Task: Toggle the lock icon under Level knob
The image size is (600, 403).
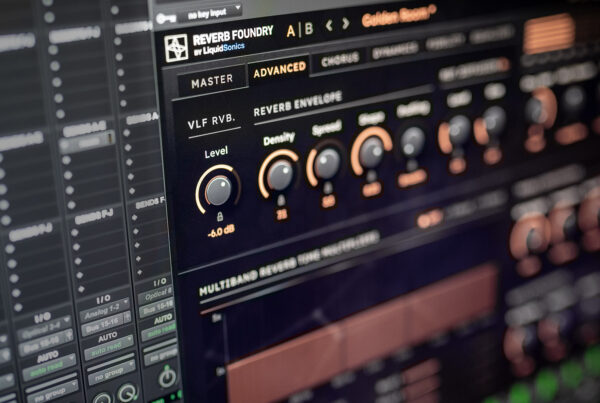Action: tap(220, 217)
